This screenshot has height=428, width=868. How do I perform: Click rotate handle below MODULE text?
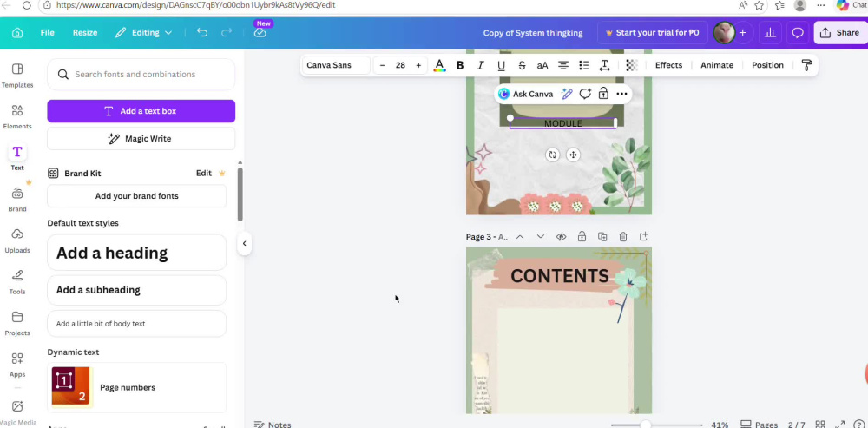(x=552, y=155)
